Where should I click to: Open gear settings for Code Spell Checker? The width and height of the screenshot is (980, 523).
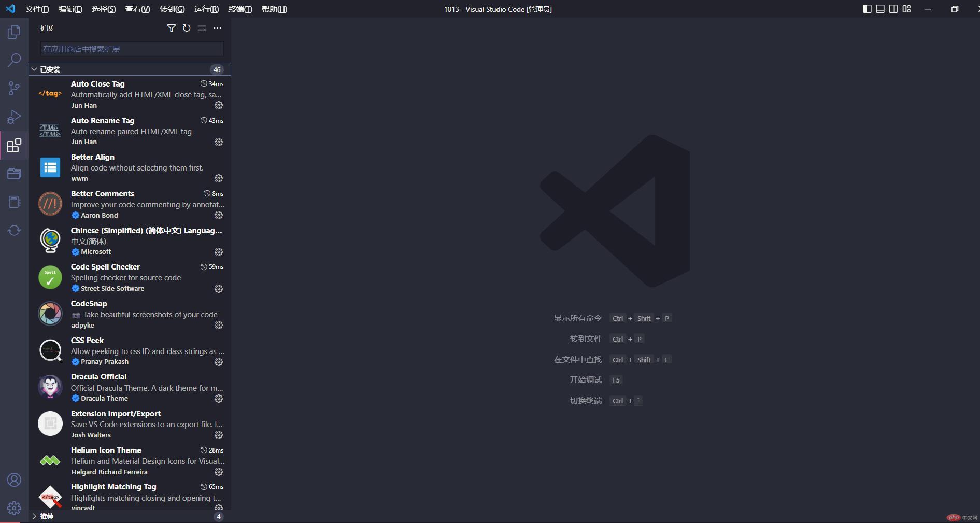click(219, 289)
